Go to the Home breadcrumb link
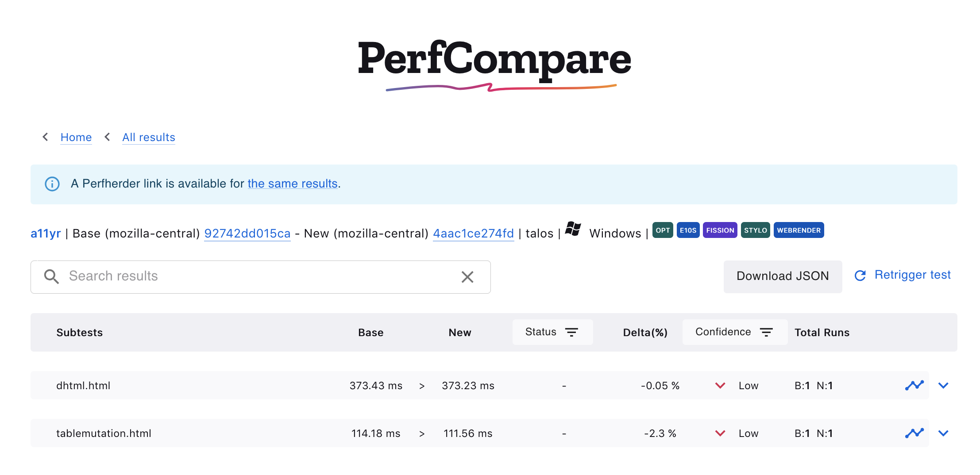Screen dimensions: 980x475 [x=76, y=138]
